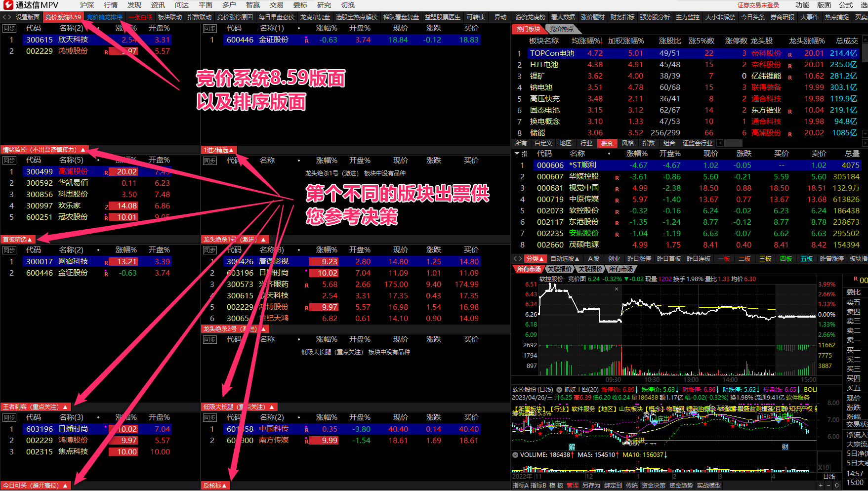
Task: Switch to the 竞价擒龙排序 tab
Action: pyautogui.click(x=105, y=17)
